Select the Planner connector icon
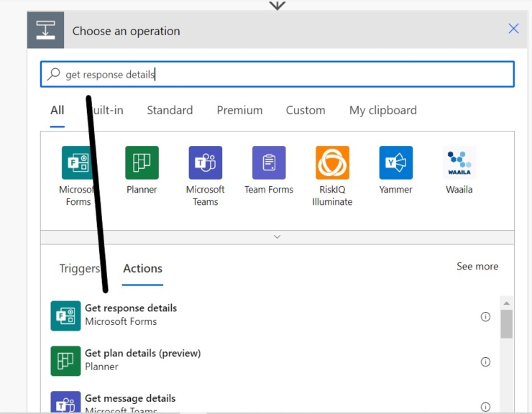Viewport: 532px width, 414px height. (x=142, y=163)
